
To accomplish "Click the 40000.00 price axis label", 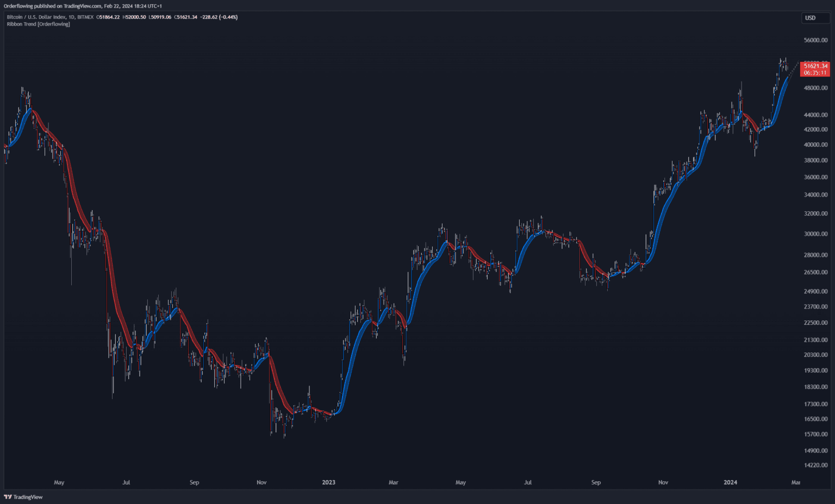I will pyautogui.click(x=815, y=144).
